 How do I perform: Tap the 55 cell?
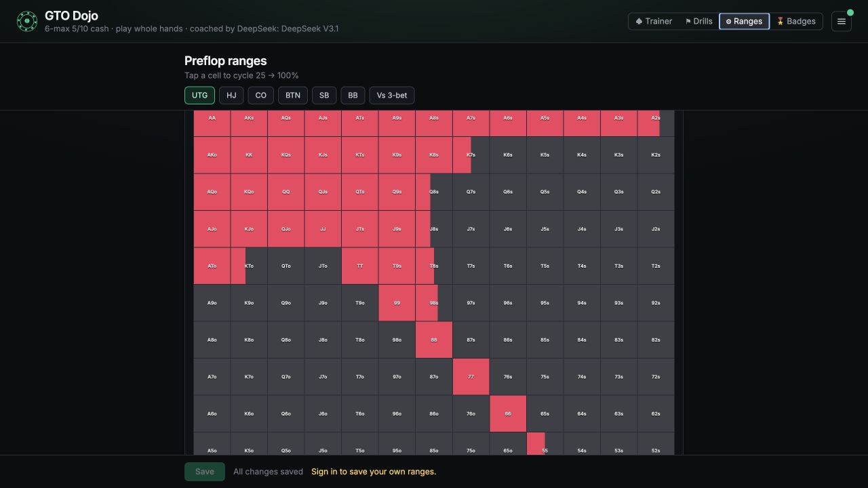[545, 444]
